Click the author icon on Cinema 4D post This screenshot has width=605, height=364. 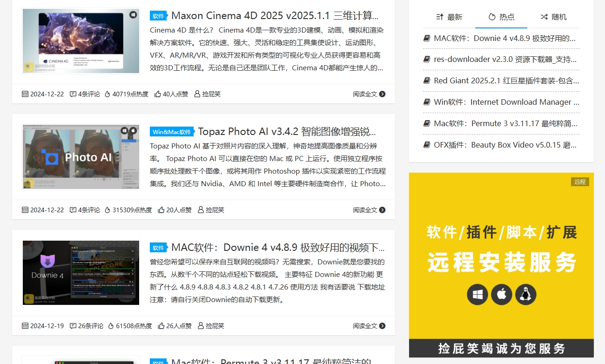197,94
